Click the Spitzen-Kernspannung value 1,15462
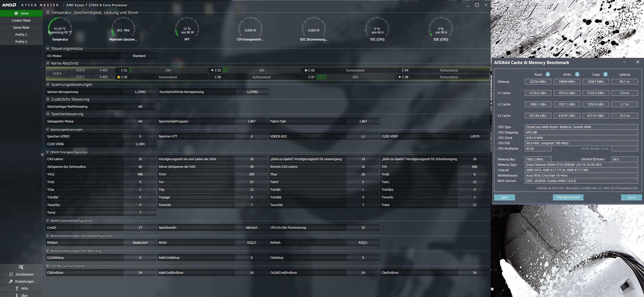644x297 pixels. pos(140,92)
